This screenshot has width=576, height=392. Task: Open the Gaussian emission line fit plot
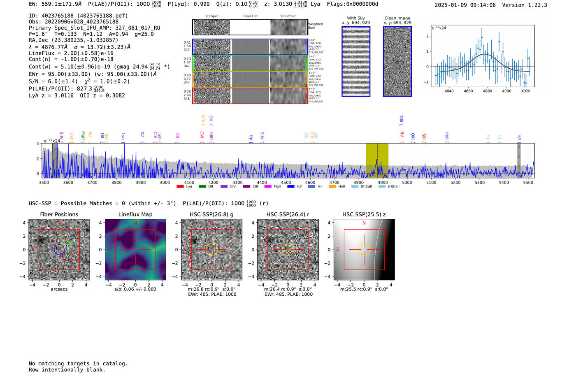click(x=482, y=56)
